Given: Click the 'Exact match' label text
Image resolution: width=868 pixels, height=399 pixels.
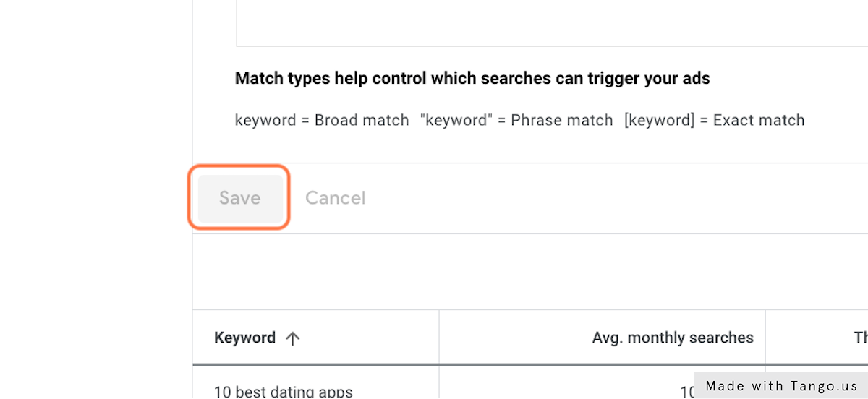Looking at the screenshot, I should tap(759, 120).
